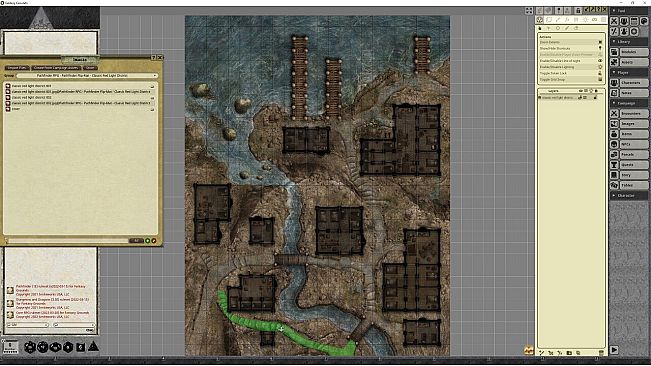The image size is (651, 366).
Task: Open the Group dropdown in Images window
Action: pos(87,76)
